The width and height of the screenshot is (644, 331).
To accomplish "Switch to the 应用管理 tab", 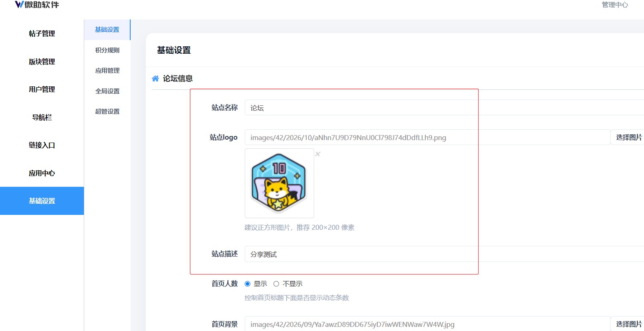I will pyautogui.click(x=107, y=71).
